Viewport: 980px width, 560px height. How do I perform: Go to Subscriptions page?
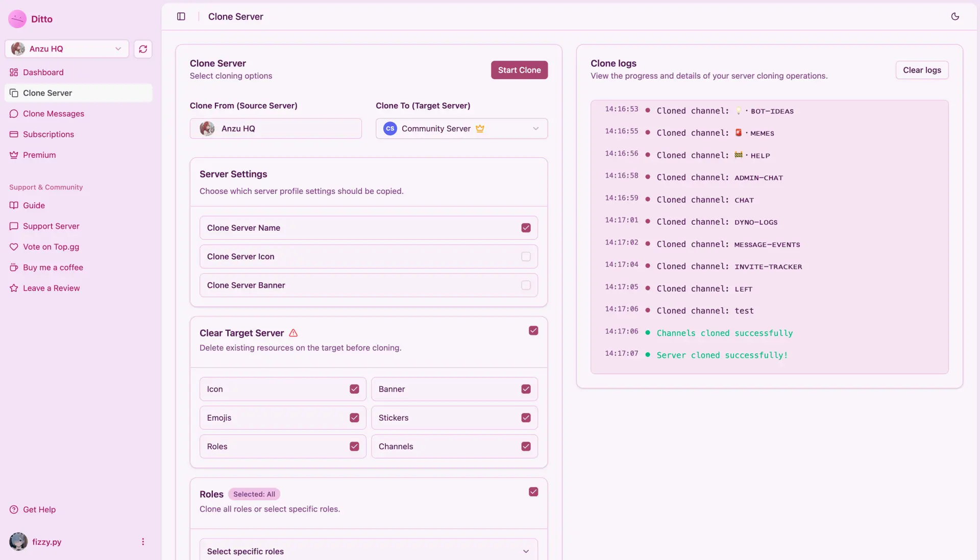pos(79,134)
